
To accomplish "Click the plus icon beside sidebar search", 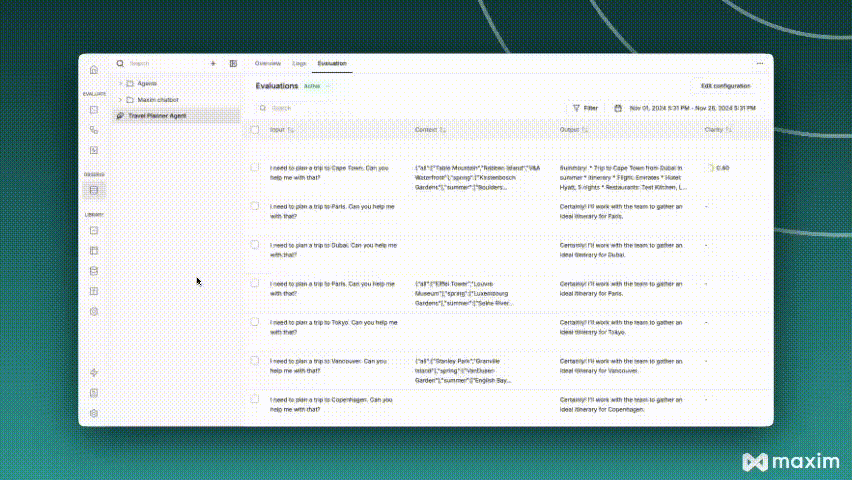I will pyautogui.click(x=213, y=64).
